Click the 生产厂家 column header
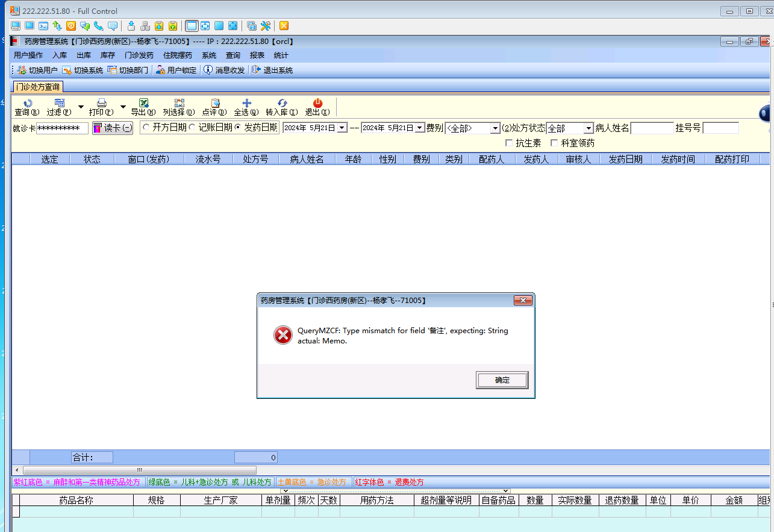The width and height of the screenshot is (774, 532). coord(221,500)
